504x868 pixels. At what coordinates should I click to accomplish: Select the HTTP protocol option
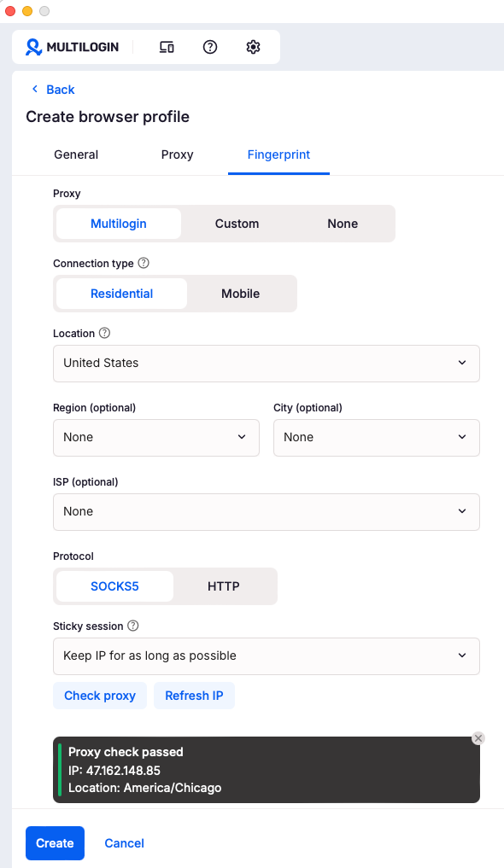(x=223, y=586)
